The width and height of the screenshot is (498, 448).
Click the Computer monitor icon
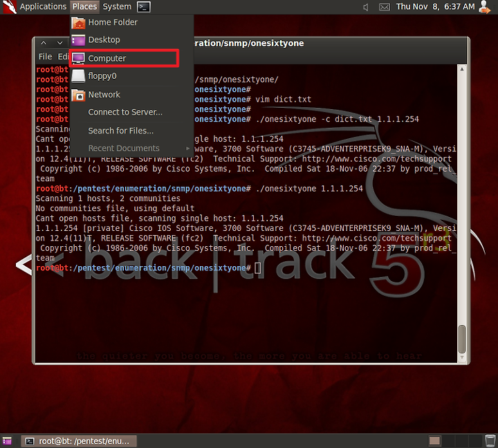[78, 59]
